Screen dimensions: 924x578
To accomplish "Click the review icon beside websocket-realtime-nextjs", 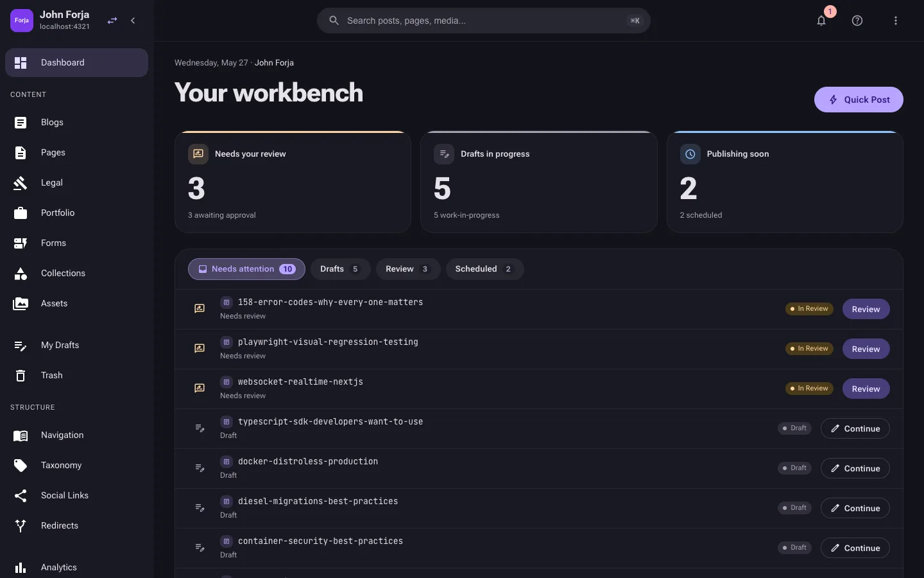I will 200,389.
